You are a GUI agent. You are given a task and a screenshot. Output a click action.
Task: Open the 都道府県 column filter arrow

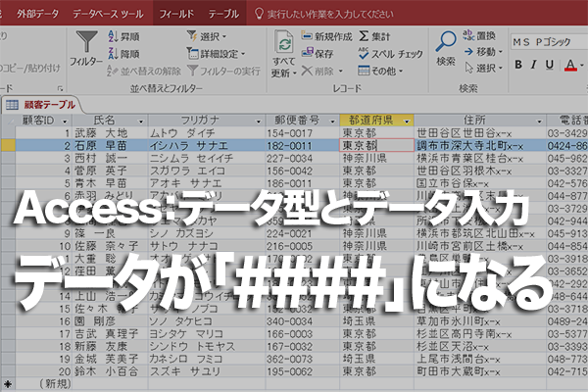coord(407,122)
